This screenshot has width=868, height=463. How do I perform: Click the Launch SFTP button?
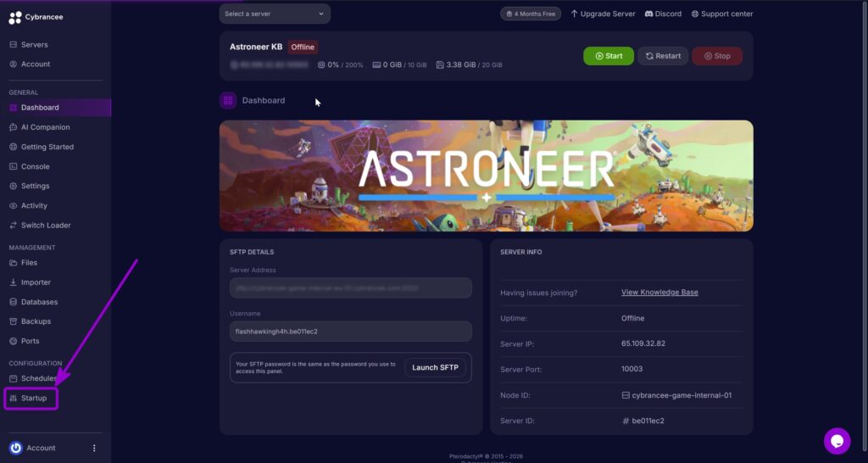[x=435, y=368]
